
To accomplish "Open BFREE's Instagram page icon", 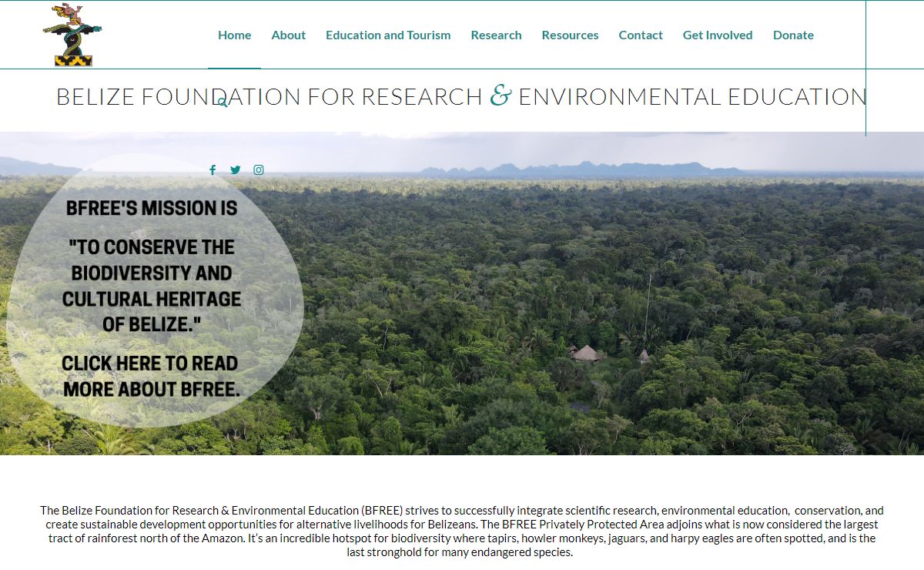I will pyautogui.click(x=259, y=170).
